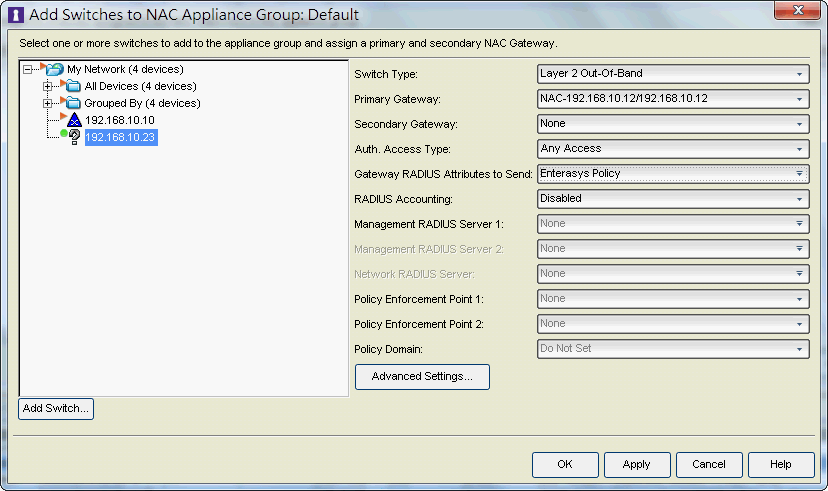The height and width of the screenshot is (491, 828).
Task: Click the All Devices folder icon
Action: [x=73, y=86]
